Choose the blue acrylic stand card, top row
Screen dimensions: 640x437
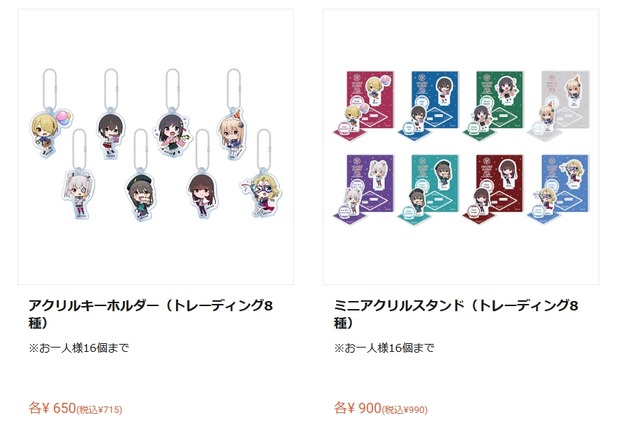(429, 105)
